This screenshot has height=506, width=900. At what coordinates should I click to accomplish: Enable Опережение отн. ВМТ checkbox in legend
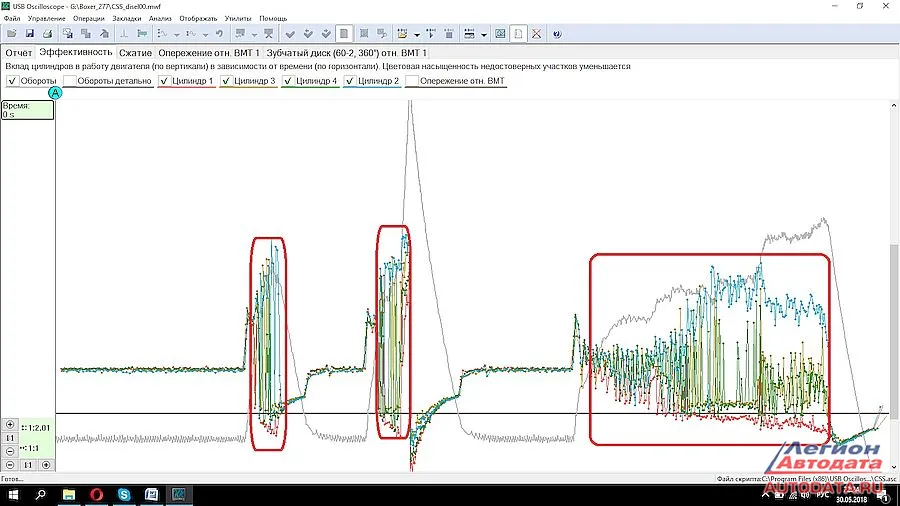(411, 81)
